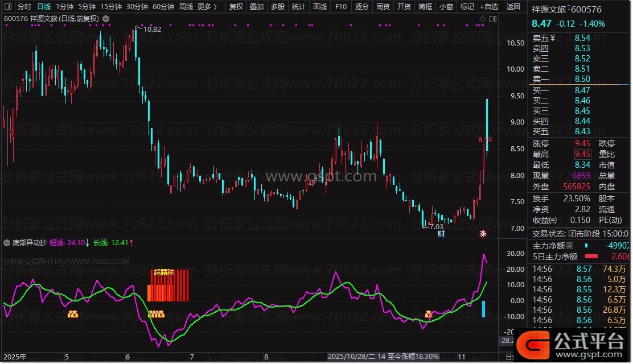The image size is (633, 364).
Task: Add stock via +自选 button
Action: pos(488,7)
